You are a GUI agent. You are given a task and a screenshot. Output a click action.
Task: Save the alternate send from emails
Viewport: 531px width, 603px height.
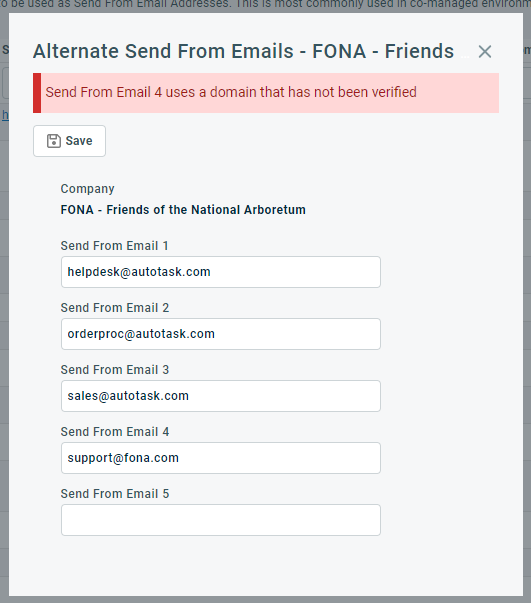[x=69, y=141]
